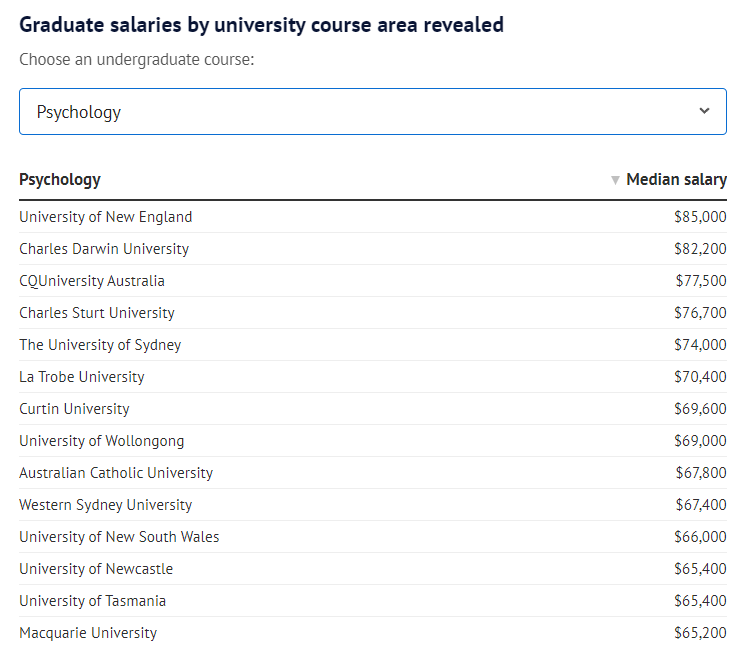
Task: Click the dropdown chevron arrow
Action: point(704,111)
